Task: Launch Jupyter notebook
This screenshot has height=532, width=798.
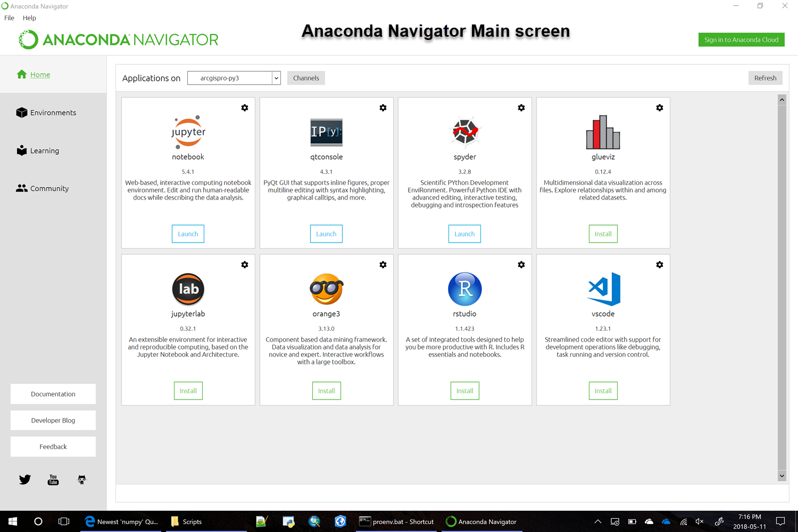Action: coord(188,234)
